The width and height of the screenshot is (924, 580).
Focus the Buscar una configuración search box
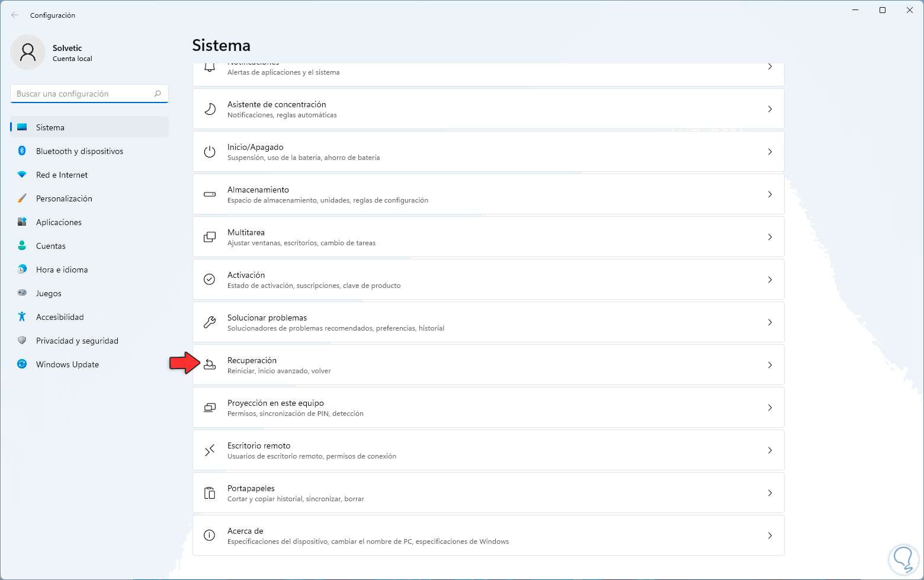tap(83, 94)
